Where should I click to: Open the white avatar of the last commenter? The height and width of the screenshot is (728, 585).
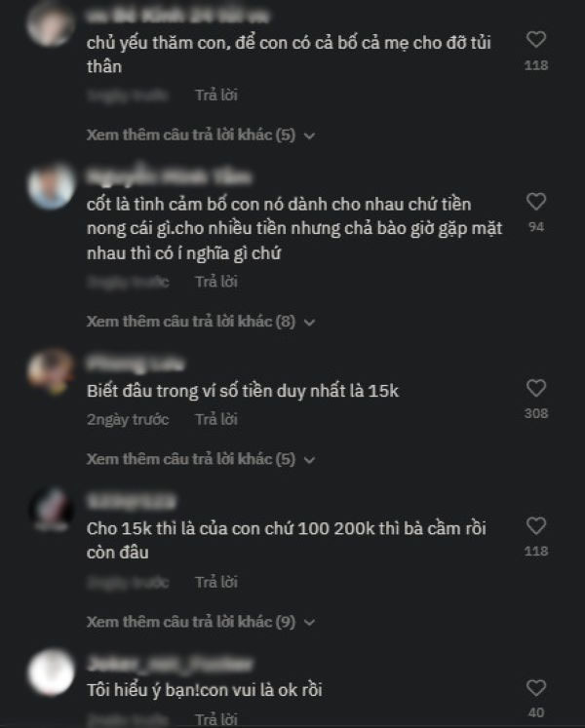51,672
